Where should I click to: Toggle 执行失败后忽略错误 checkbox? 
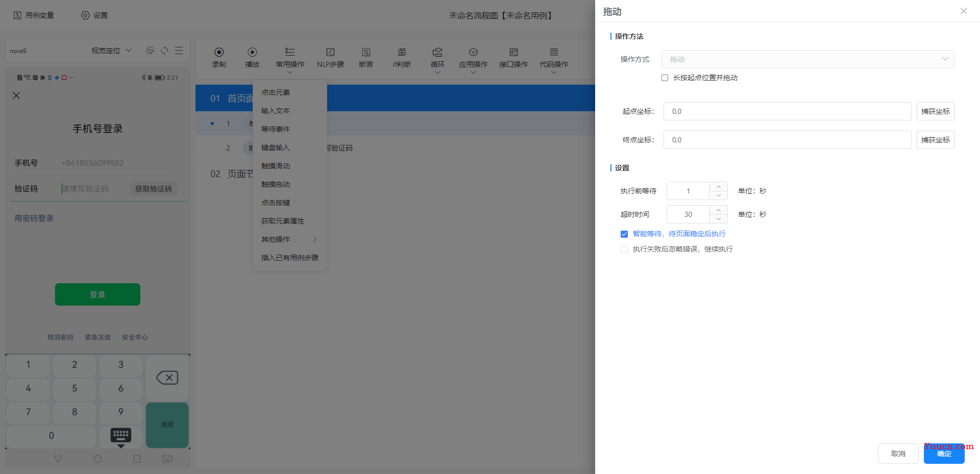624,250
